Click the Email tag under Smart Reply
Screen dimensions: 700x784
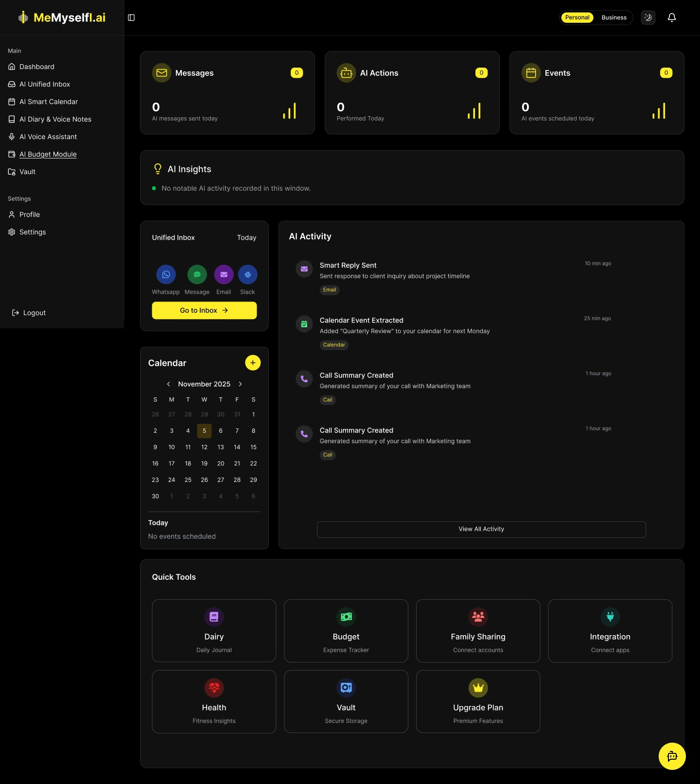[x=330, y=290]
